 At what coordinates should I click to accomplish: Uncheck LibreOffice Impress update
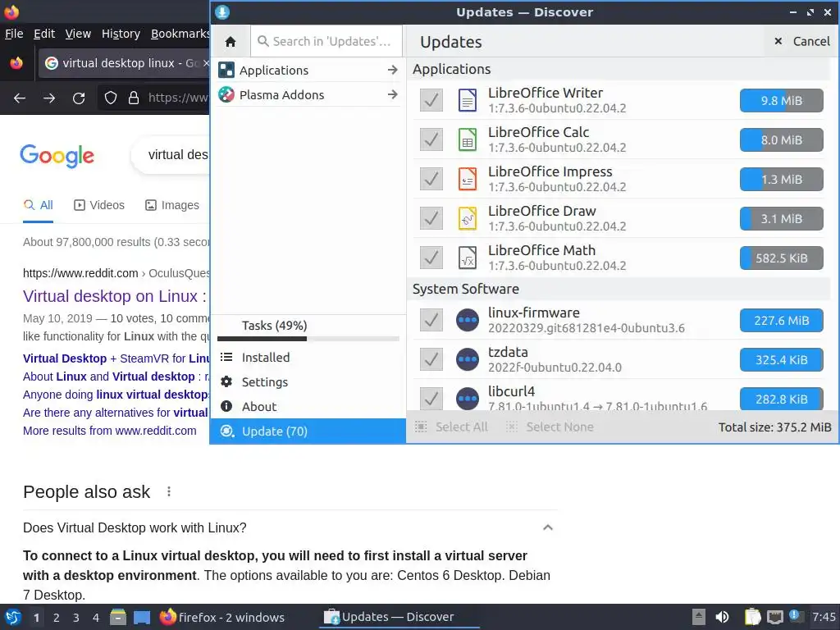point(431,179)
